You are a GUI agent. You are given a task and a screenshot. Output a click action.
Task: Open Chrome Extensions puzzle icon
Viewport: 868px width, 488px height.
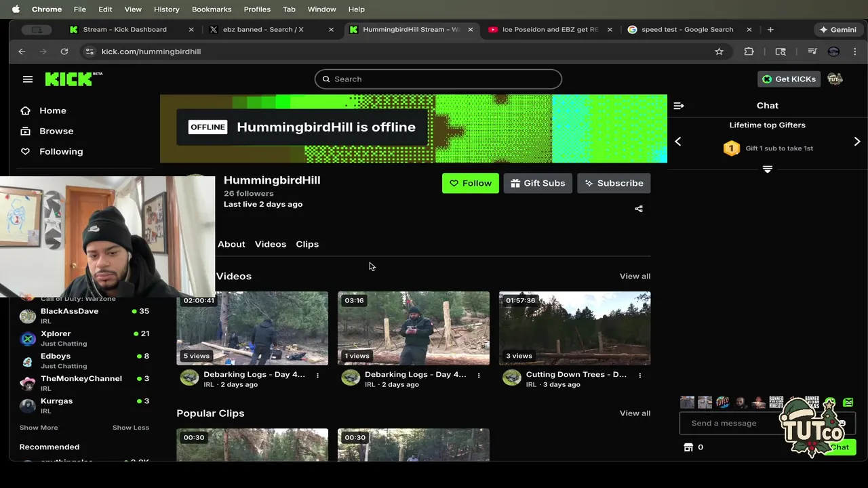(x=749, y=52)
